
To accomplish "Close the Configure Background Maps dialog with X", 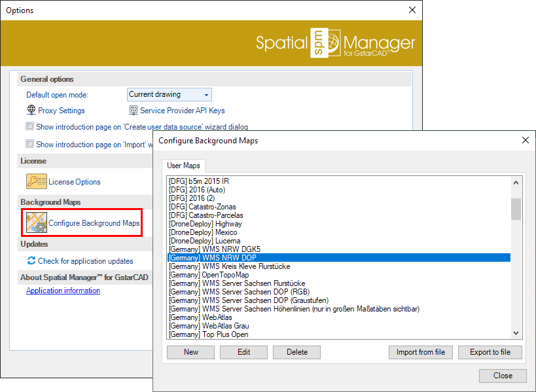I will tap(525, 140).
